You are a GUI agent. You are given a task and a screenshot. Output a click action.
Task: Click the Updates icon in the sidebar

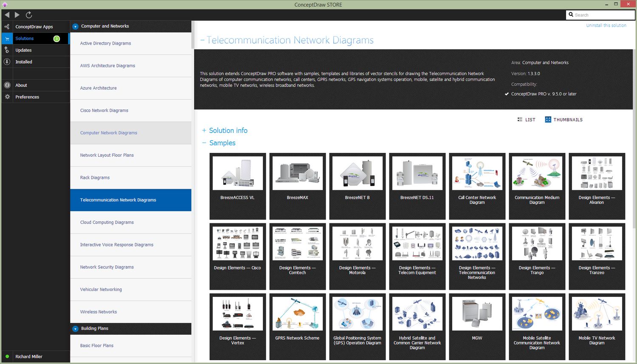[7, 50]
